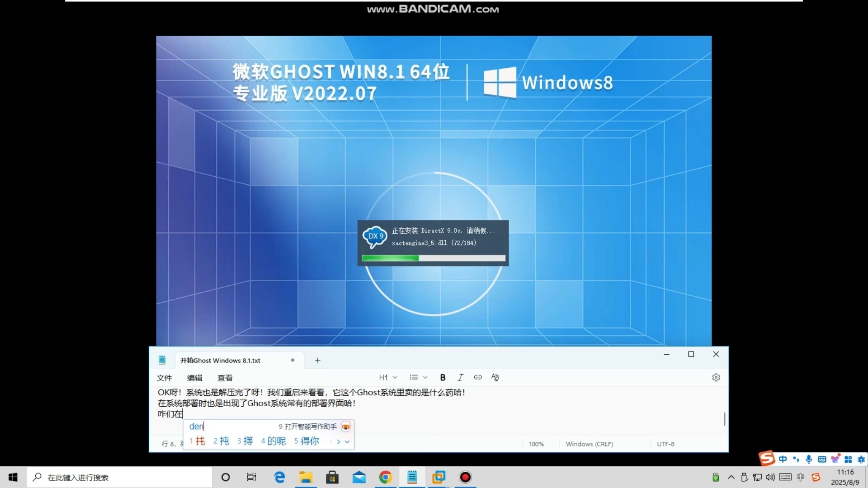Image resolution: width=868 pixels, height=488 pixels.
Task: Open Google Chrome from the taskbar
Action: coord(385,477)
